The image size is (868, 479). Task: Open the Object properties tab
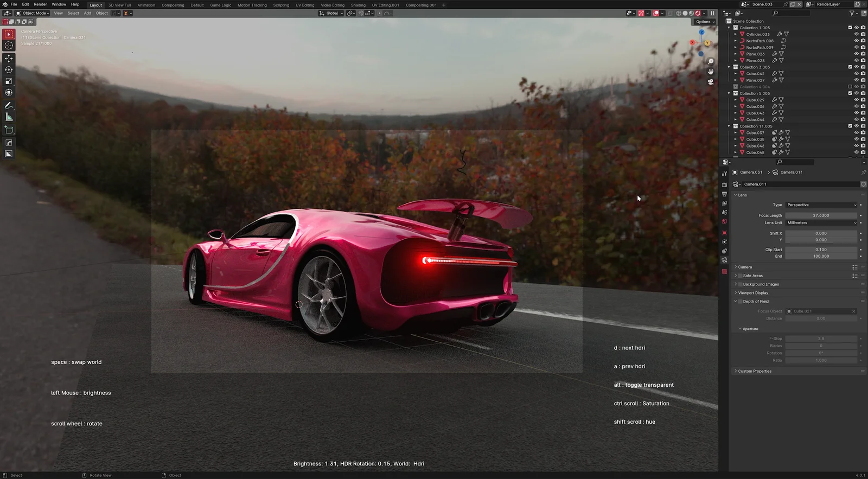724,233
